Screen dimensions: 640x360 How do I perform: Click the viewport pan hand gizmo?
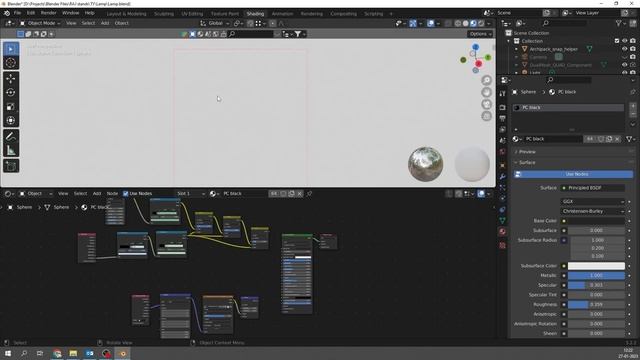pyautogui.click(x=486, y=92)
